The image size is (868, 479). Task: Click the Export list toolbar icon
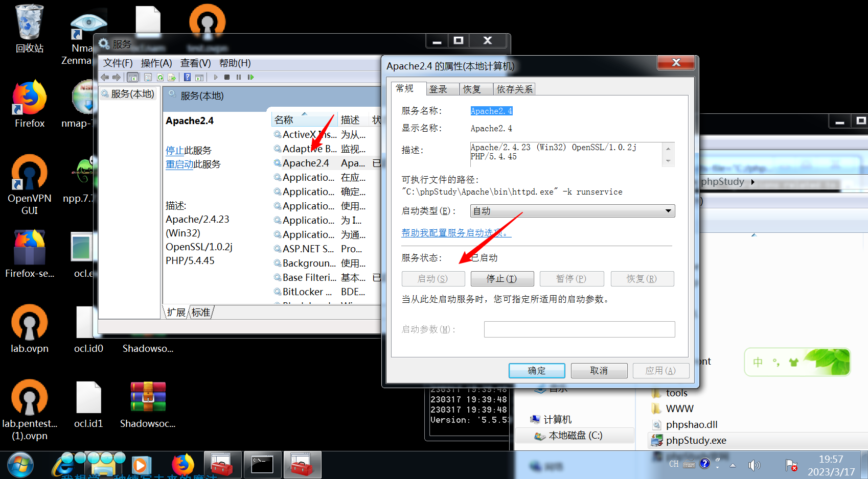tap(172, 77)
